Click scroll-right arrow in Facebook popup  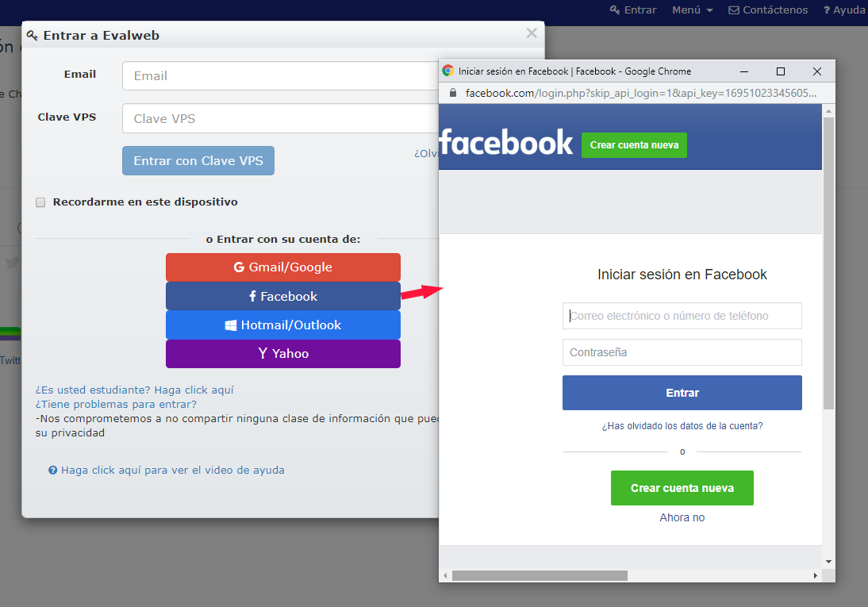click(815, 575)
